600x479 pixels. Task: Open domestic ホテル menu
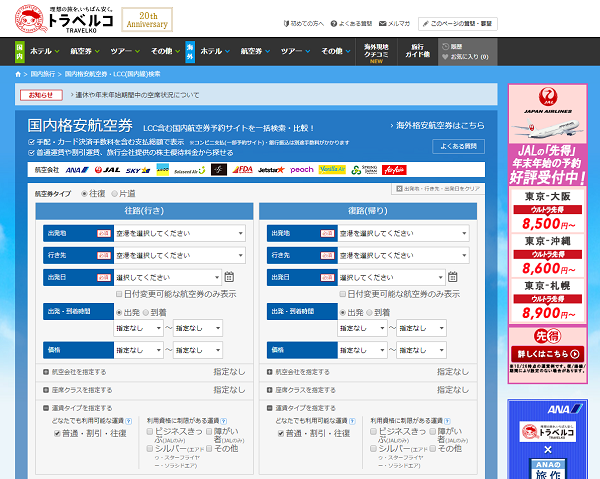tap(44, 51)
